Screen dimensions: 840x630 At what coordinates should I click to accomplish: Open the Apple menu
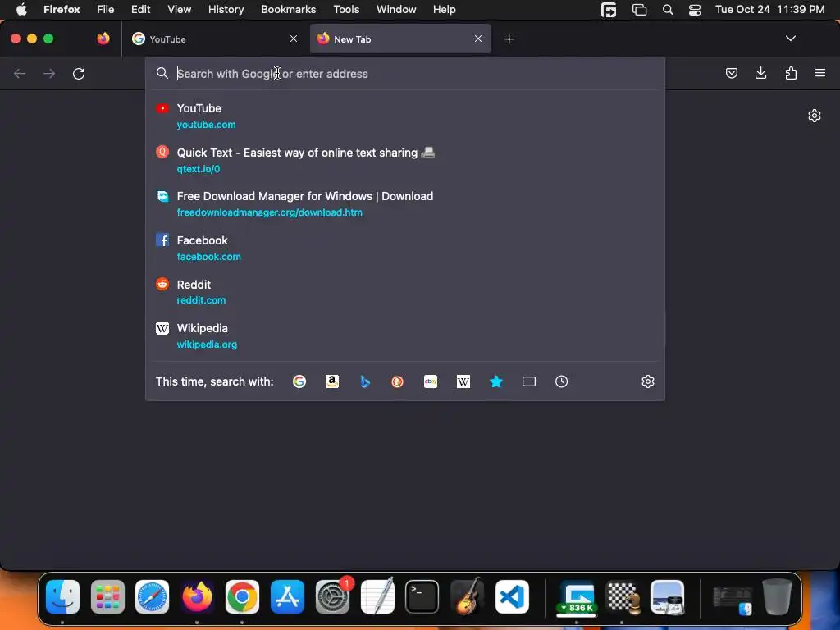21,9
